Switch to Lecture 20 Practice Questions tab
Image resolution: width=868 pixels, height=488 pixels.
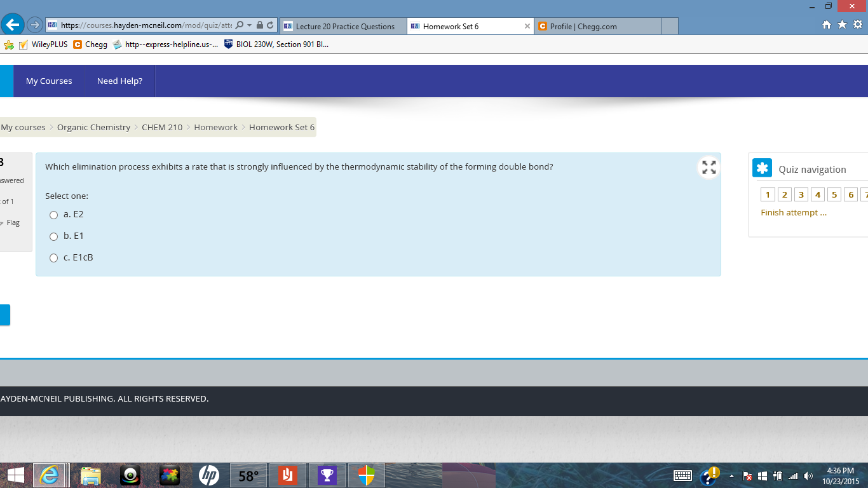tap(343, 26)
